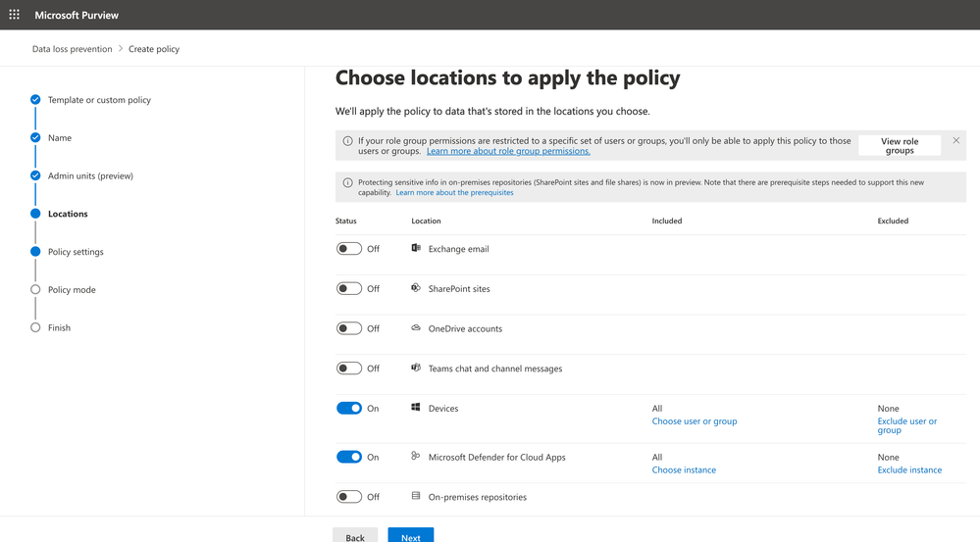The image size is (980, 542).
Task: Go to Policy settings step
Action: [76, 252]
